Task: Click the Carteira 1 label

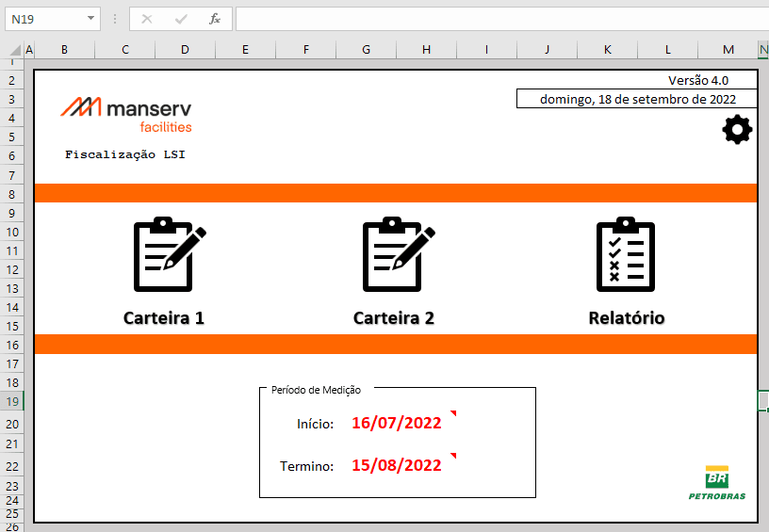Action: click(x=164, y=318)
